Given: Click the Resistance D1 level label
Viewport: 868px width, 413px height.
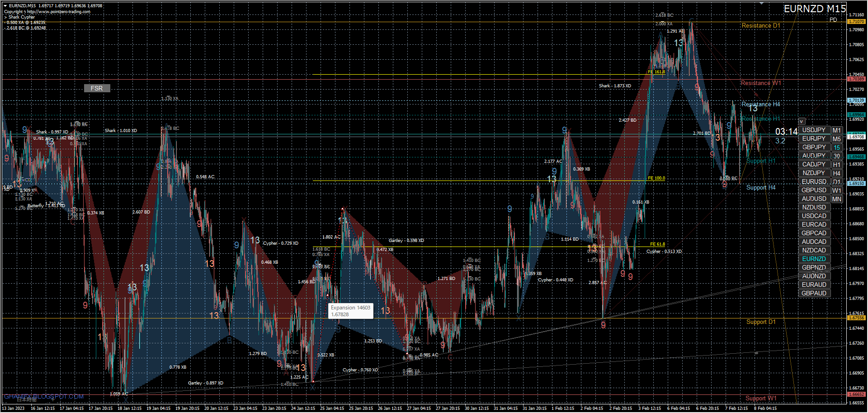Looking at the screenshot, I should pyautogui.click(x=760, y=26).
